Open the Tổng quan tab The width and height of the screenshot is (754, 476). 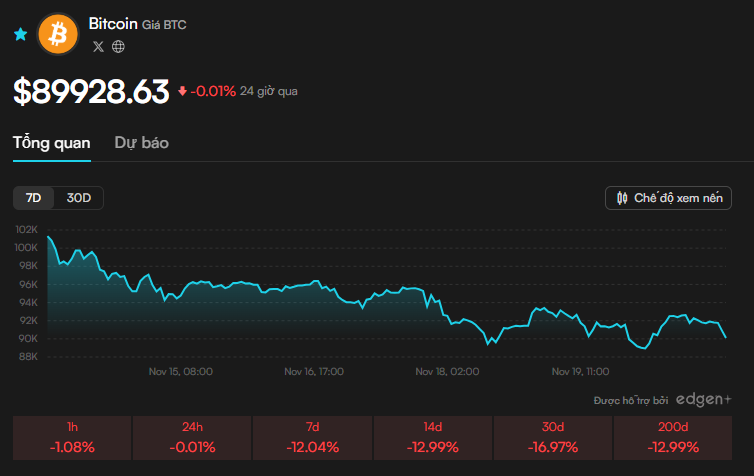(51, 143)
